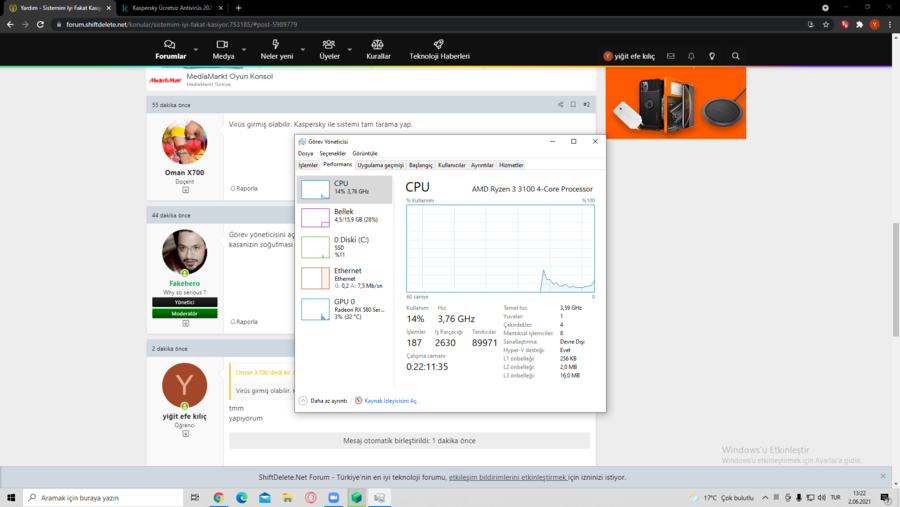The height and width of the screenshot is (507, 900).
Task: Open Seçenekler menu in Görev Yöneticisi
Action: [x=332, y=153]
